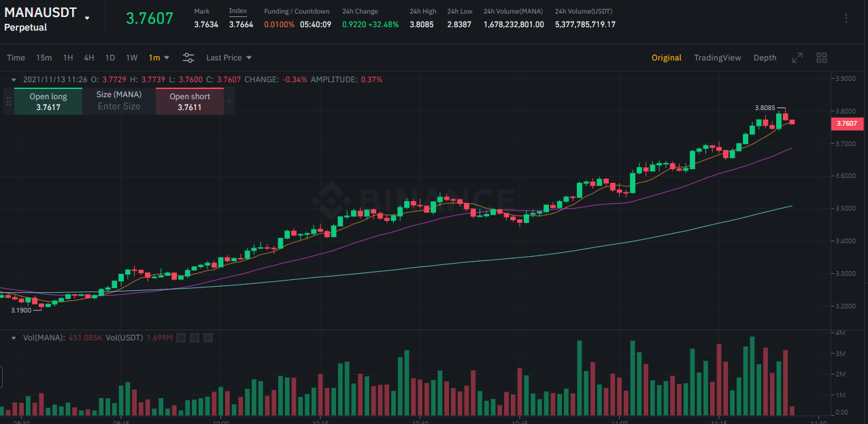The height and width of the screenshot is (424, 868).
Task: Grab the quick order panel drag handle
Action: coord(9,101)
